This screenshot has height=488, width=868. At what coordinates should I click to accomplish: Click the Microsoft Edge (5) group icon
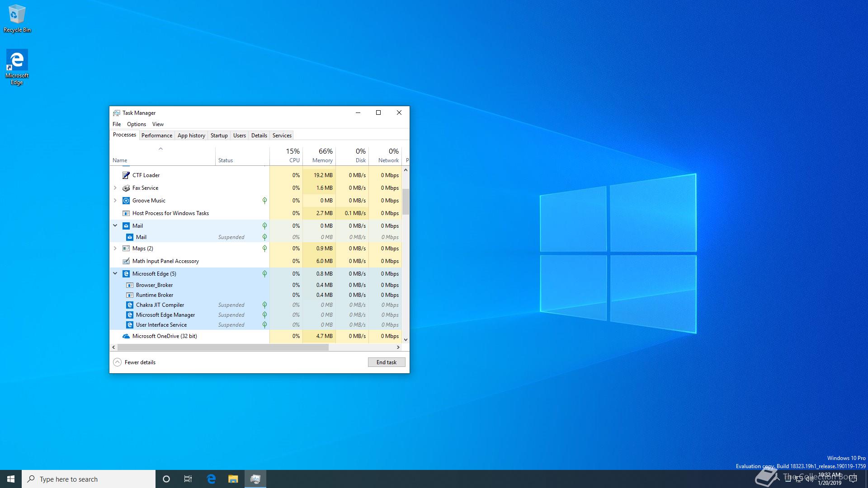click(126, 274)
